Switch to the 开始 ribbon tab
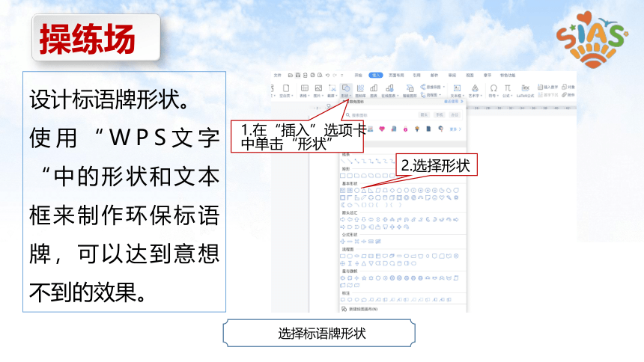 click(359, 75)
